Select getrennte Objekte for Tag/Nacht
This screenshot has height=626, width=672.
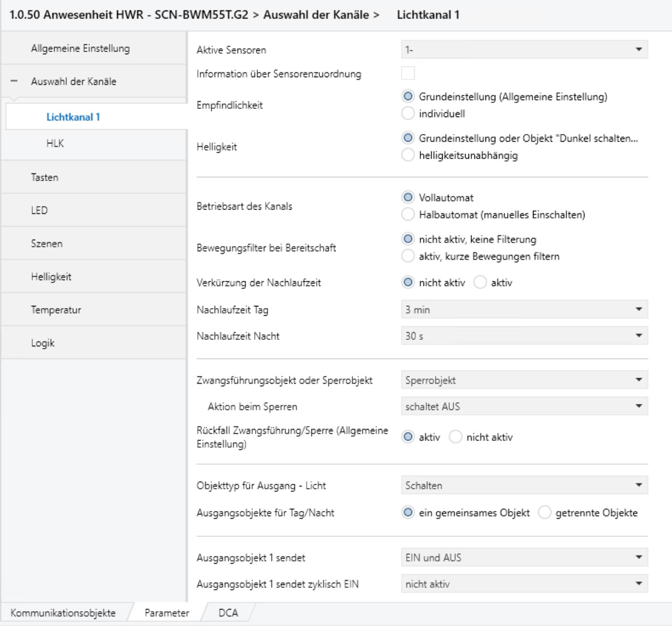pos(544,513)
